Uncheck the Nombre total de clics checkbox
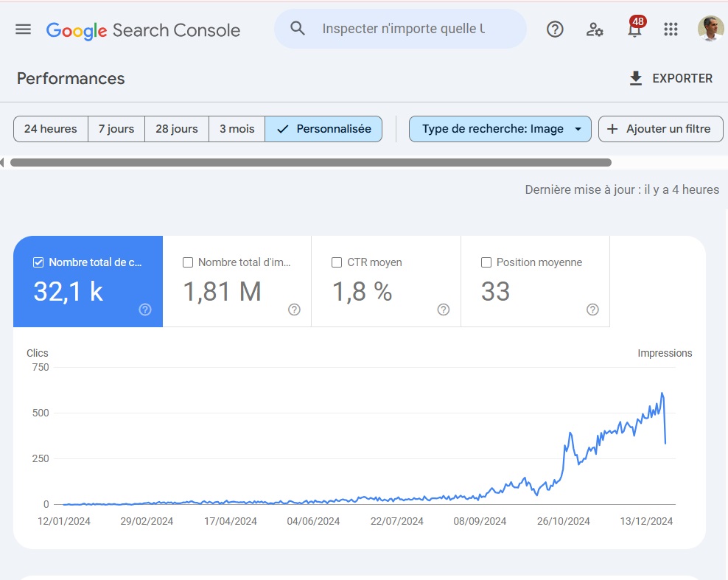 [38, 262]
